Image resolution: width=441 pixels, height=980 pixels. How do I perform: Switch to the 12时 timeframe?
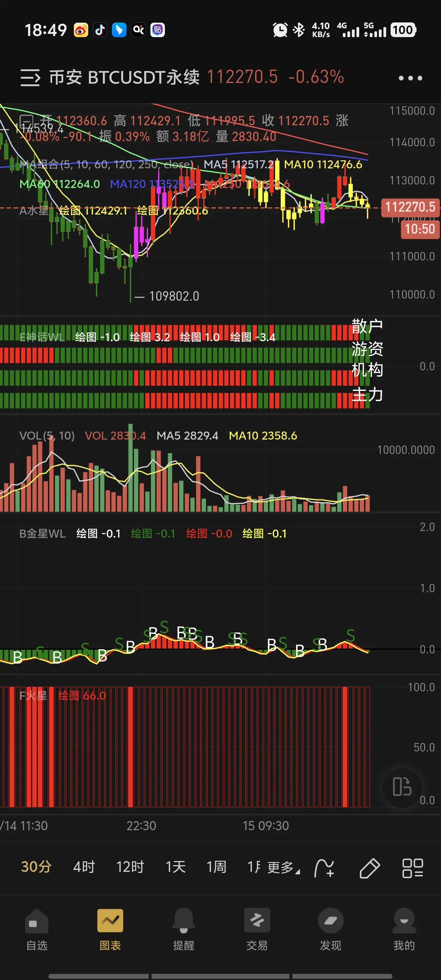click(x=130, y=867)
